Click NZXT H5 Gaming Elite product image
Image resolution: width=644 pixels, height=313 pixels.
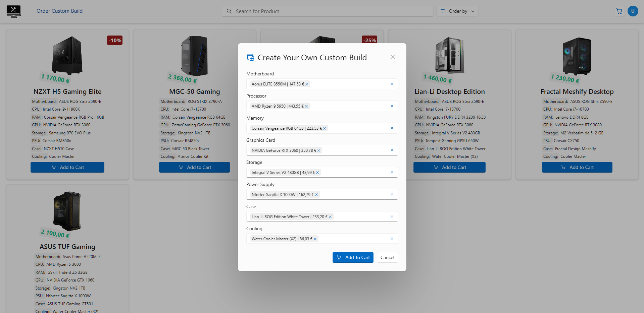click(67, 55)
